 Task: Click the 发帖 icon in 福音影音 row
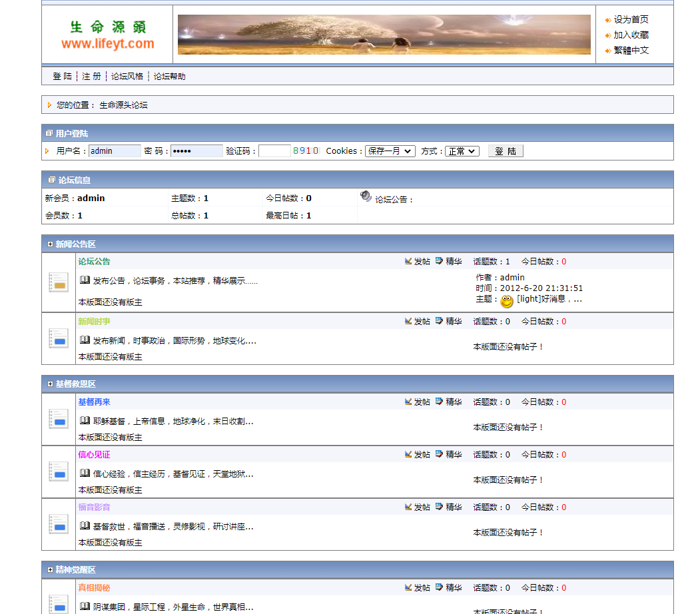(x=408, y=507)
